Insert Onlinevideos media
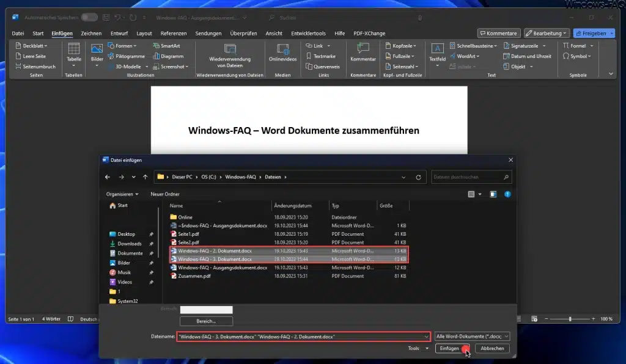Viewport: 626px width, 364px height. point(282,53)
